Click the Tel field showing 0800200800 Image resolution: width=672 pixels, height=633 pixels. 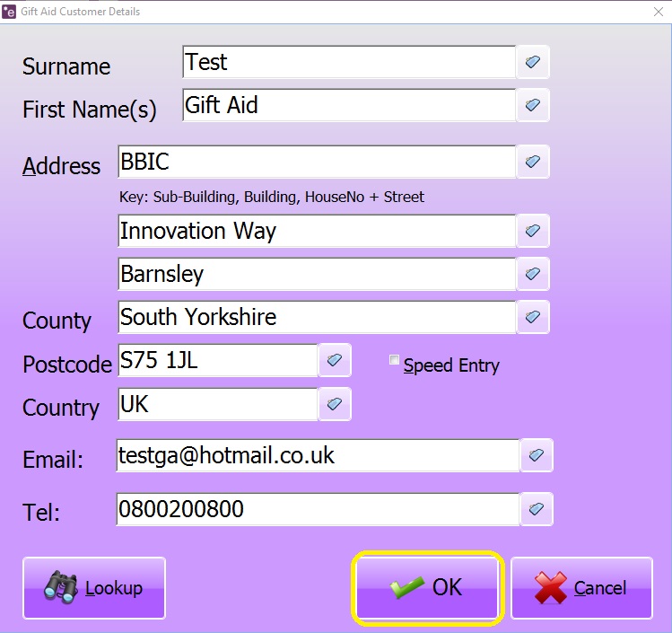[318, 509]
